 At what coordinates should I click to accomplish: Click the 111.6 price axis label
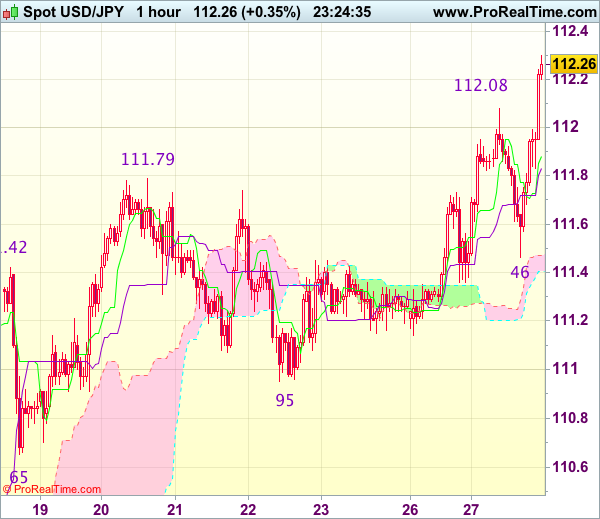tap(571, 224)
